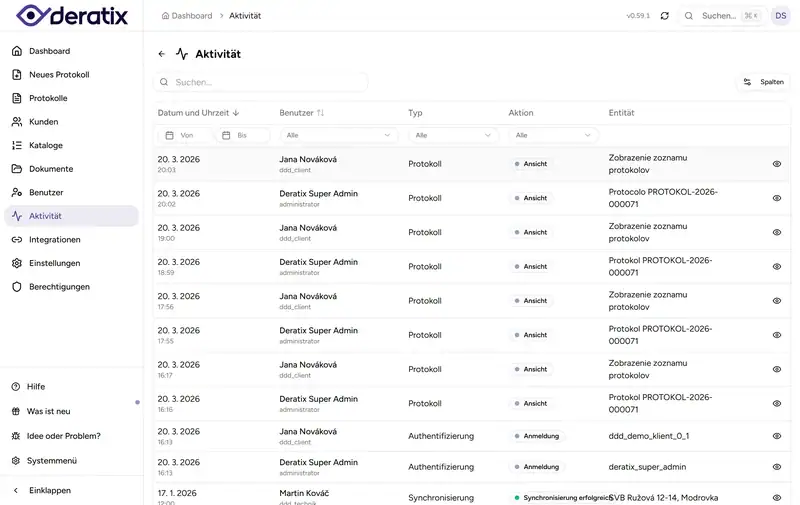Viewport: 800px width, 505px height.
Task: Open Integrationen in the sidebar
Action: [54, 240]
